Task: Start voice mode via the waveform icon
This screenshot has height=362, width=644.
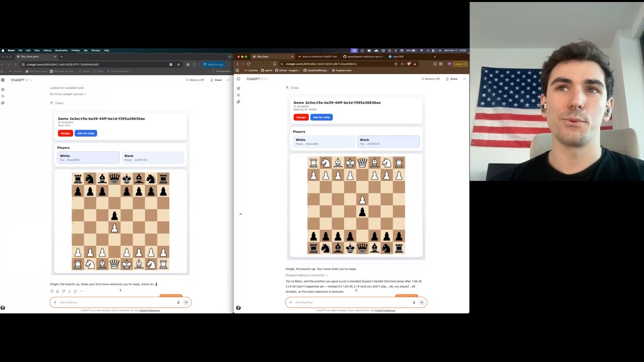Action: (x=187, y=302)
